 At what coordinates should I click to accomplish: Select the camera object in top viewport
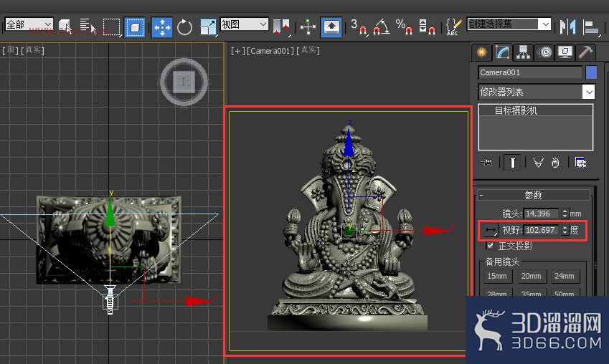pos(110,300)
